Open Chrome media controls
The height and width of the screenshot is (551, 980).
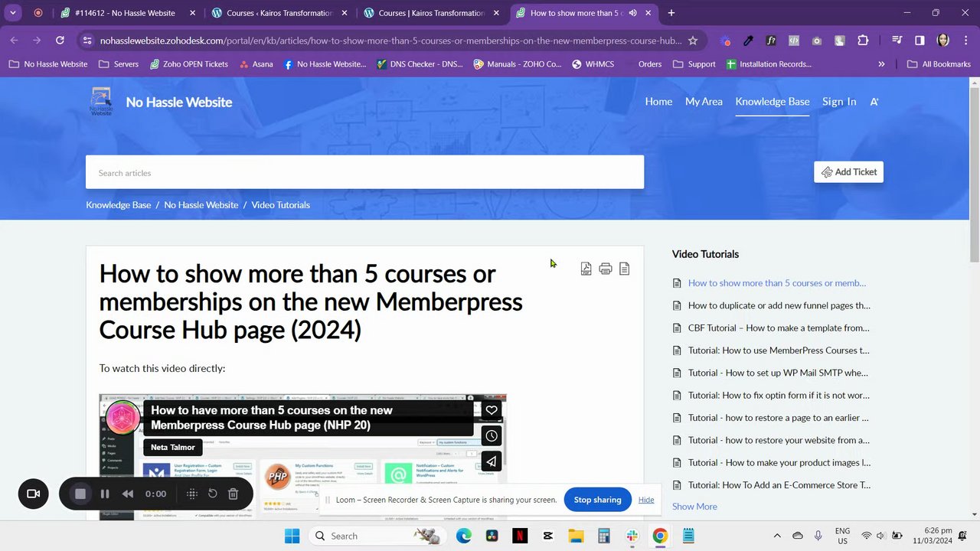(898, 41)
